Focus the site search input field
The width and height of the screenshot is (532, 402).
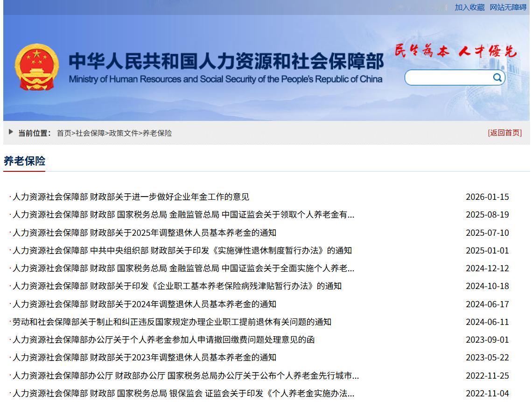[x=448, y=78]
